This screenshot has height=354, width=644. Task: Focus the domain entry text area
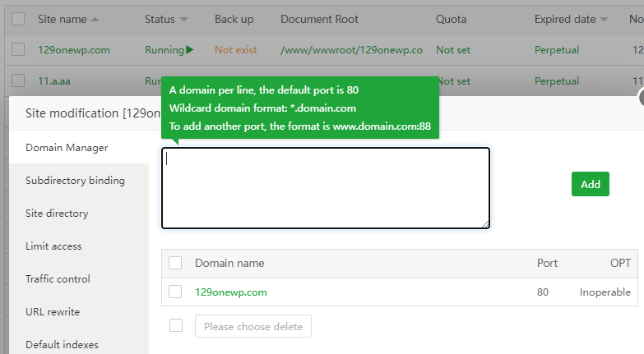(x=326, y=188)
